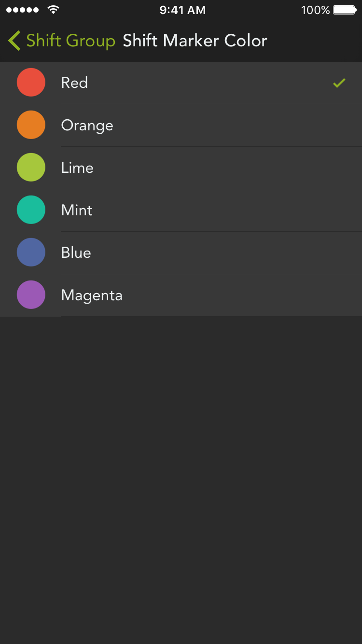Tap the signal strength dots

tap(22, 10)
